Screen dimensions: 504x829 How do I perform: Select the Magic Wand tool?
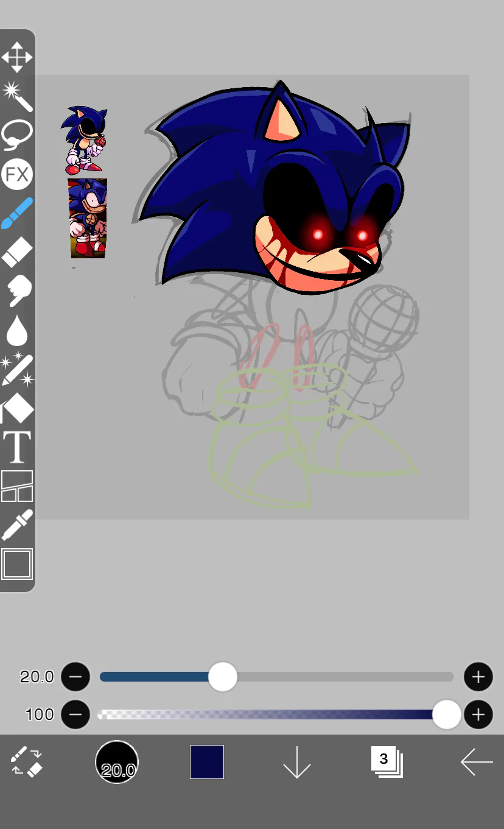pos(16,96)
